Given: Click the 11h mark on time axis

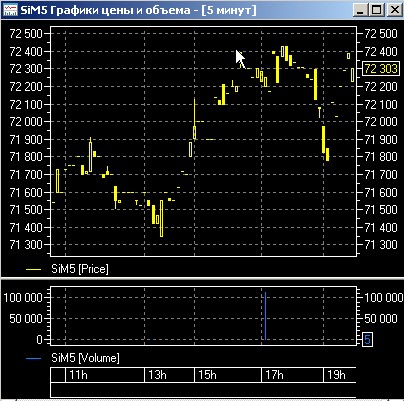Looking at the screenshot, I should click(78, 375).
